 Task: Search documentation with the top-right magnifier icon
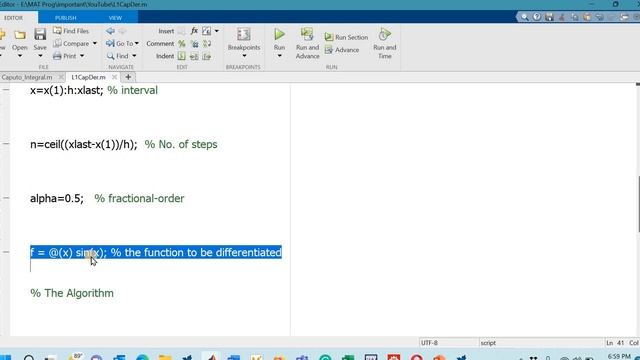pyautogui.click(x=524, y=17)
